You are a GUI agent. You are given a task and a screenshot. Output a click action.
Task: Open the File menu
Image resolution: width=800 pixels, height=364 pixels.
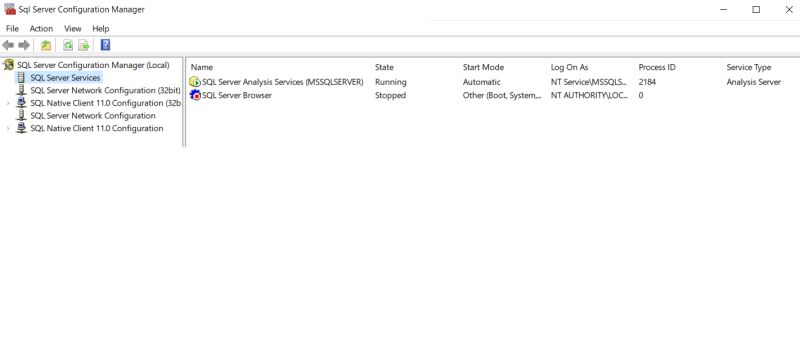[x=12, y=29]
